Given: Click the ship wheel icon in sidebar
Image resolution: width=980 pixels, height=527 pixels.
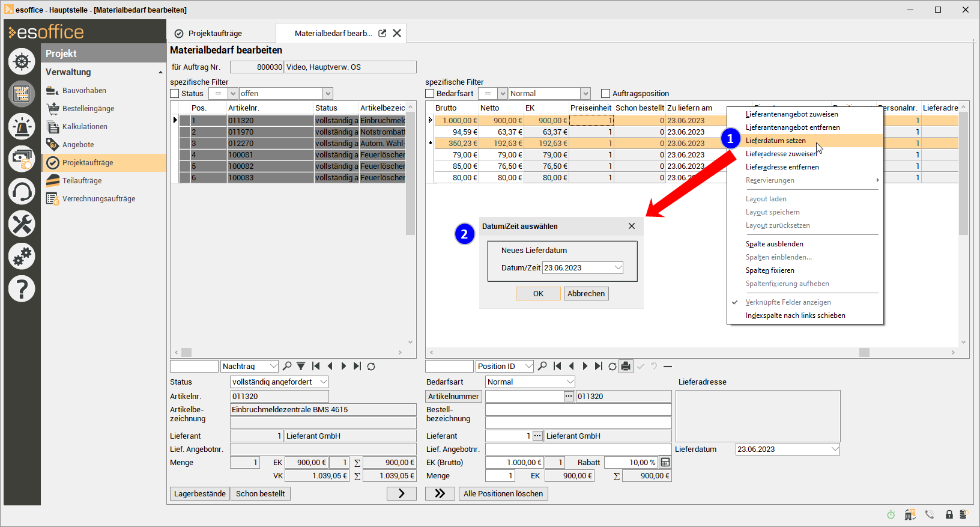Looking at the screenshot, I should 22,62.
